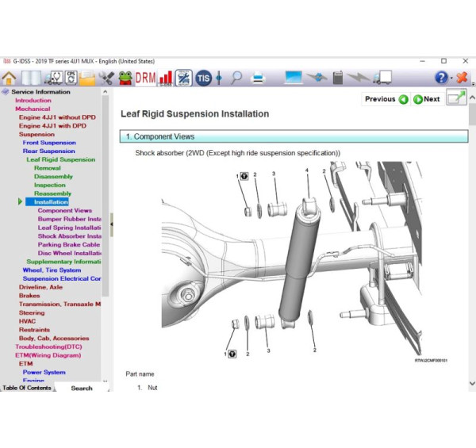The height and width of the screenshot is (448, 476).
Task: Click the Home icon in toolbar
Action: (x=10, y=78)
